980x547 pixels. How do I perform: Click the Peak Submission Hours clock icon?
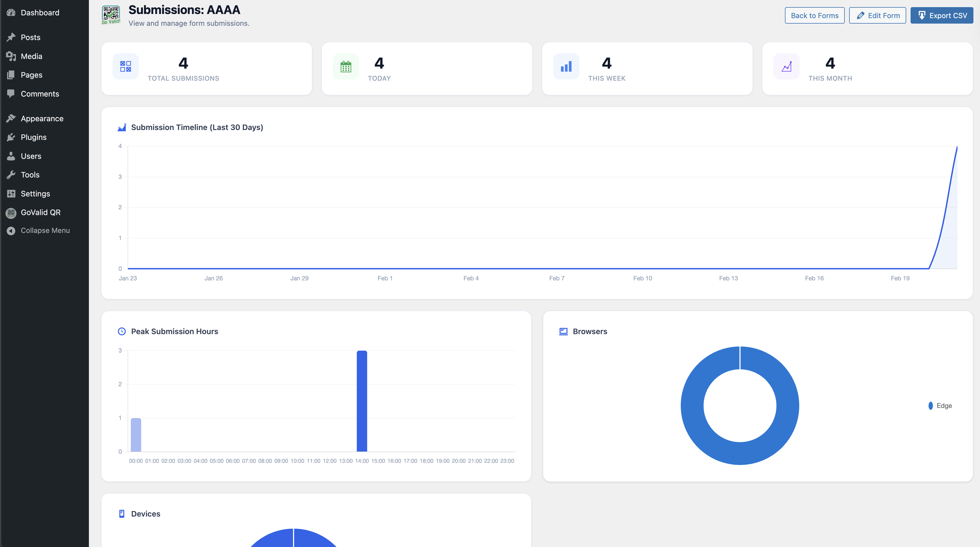122,331
